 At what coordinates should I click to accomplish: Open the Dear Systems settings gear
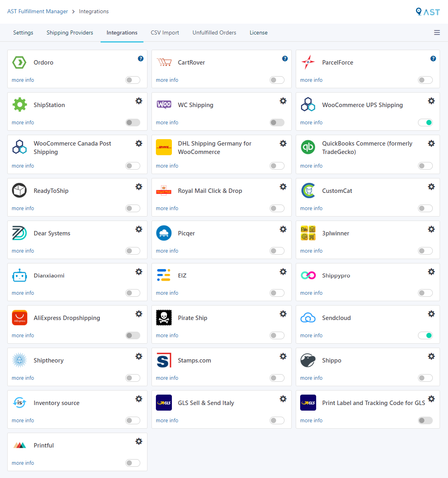coord(139,229)
